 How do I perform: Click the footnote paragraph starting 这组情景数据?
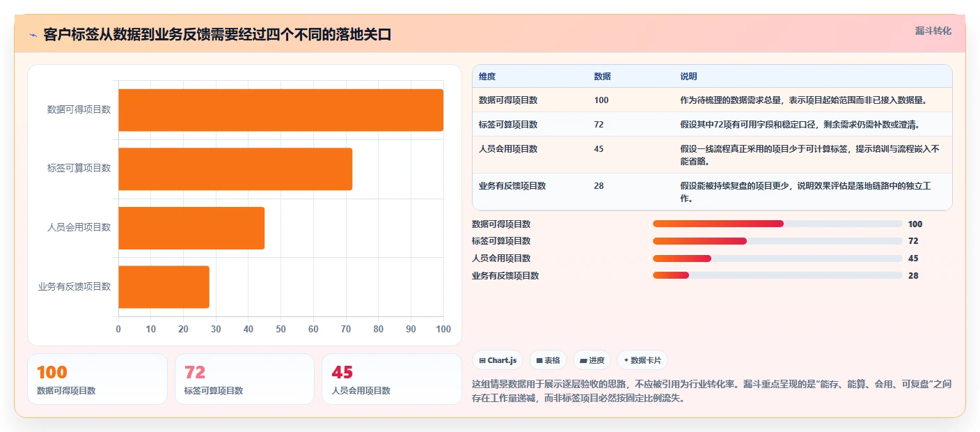click(712, 392)
